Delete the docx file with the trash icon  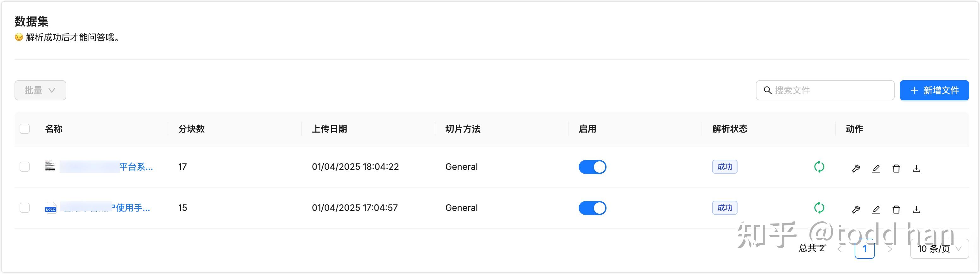point(896,209)
